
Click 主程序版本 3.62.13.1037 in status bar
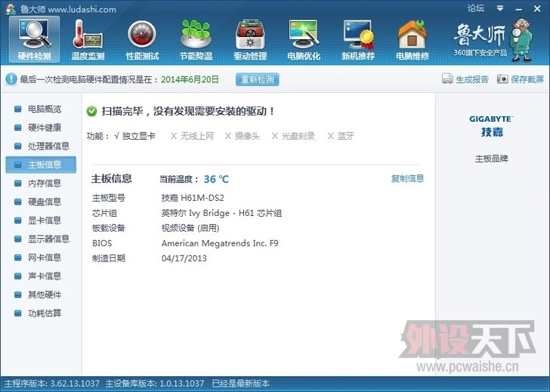52,384
